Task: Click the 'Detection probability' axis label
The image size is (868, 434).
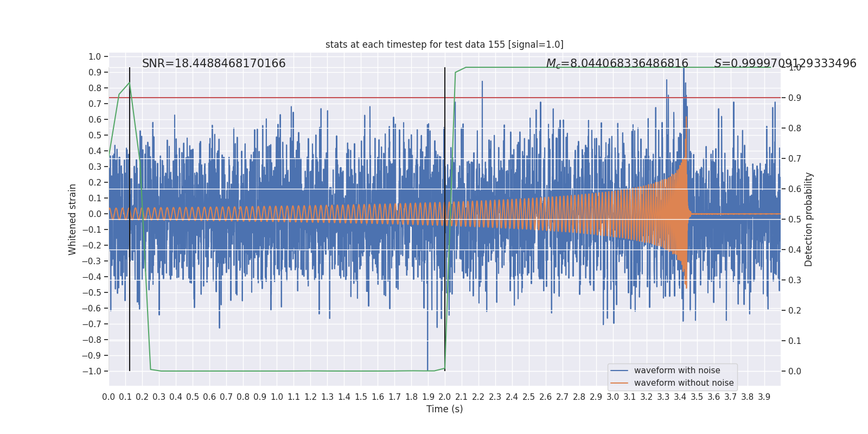Action: click(809, 219)
